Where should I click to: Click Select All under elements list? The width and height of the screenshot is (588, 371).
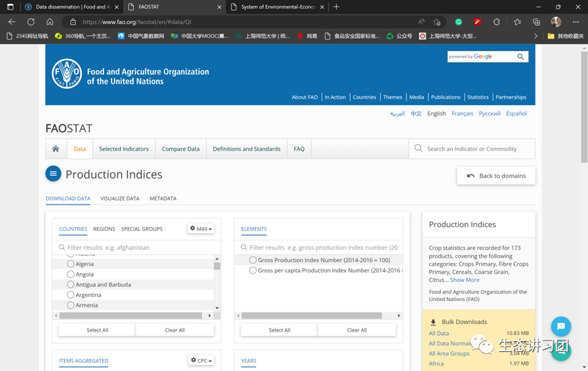pyautogui.click(x=279, y=330)
